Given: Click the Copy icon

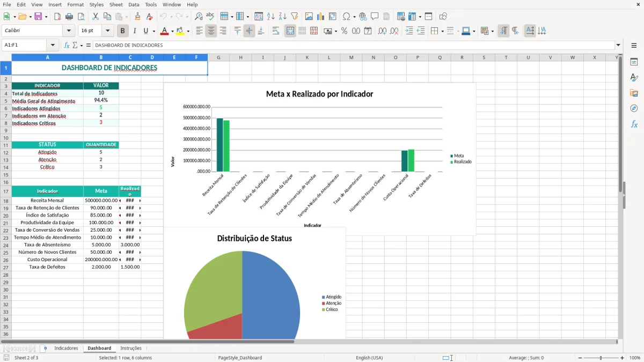Looking at the screenshot, I should 107,17.
